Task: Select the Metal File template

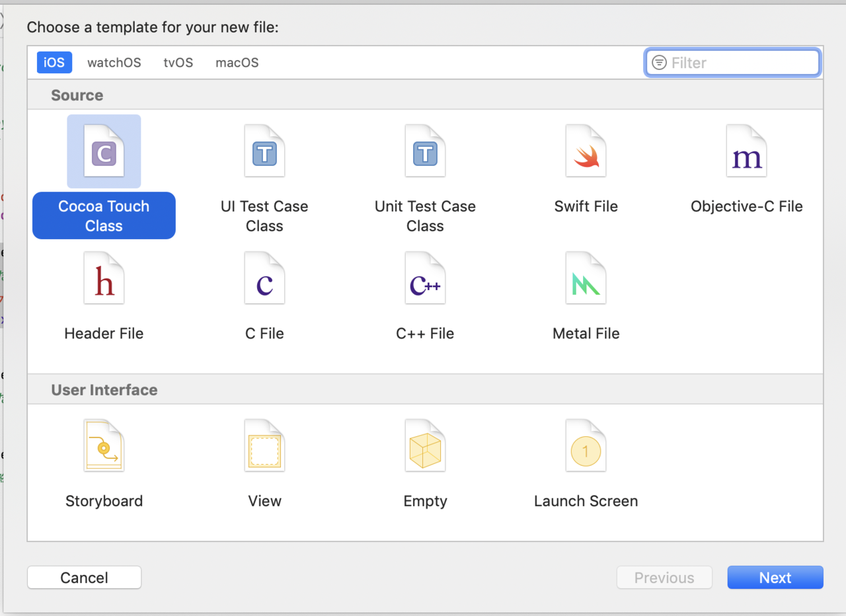Action: 586,279
